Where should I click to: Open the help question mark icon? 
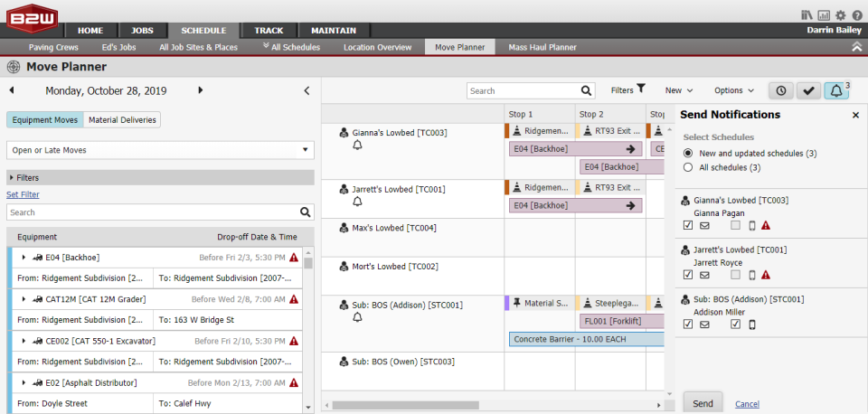857,15
